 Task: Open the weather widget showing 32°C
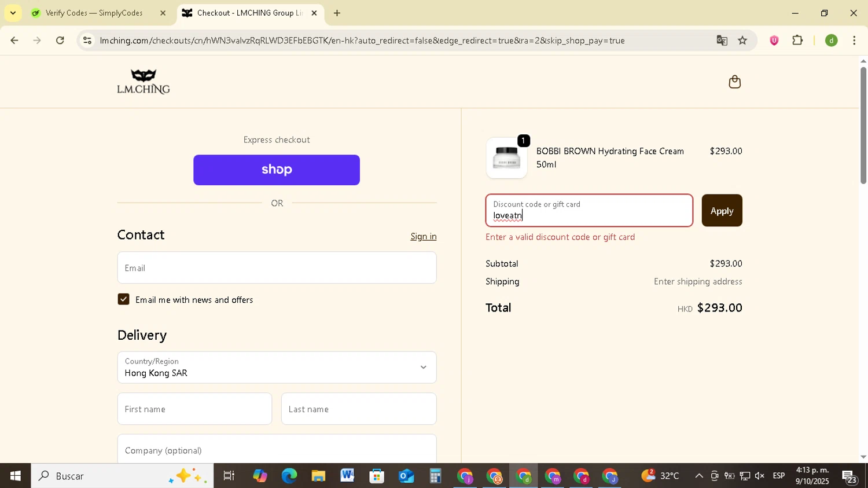[x=660, y=476]
